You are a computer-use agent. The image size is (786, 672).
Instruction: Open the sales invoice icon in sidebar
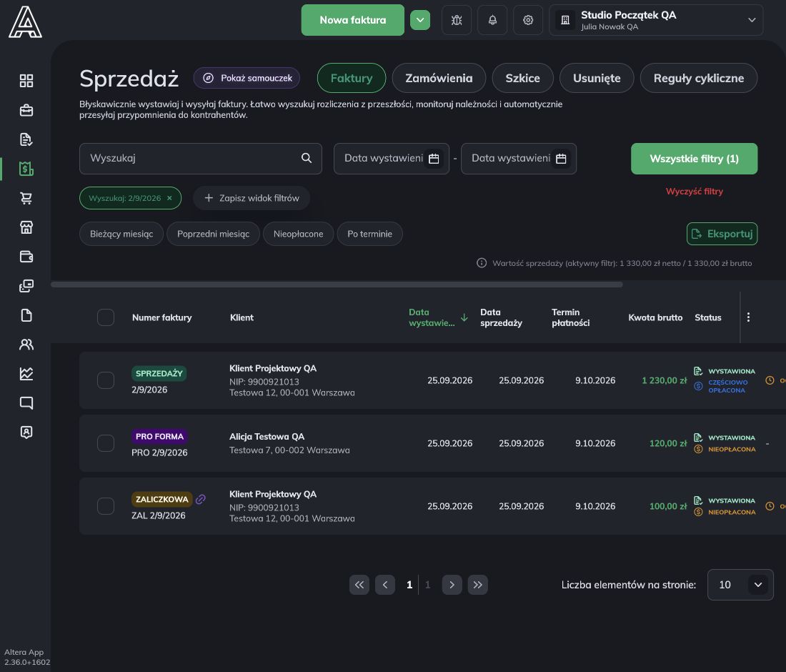pyautogui.click(x=26, y=169)
